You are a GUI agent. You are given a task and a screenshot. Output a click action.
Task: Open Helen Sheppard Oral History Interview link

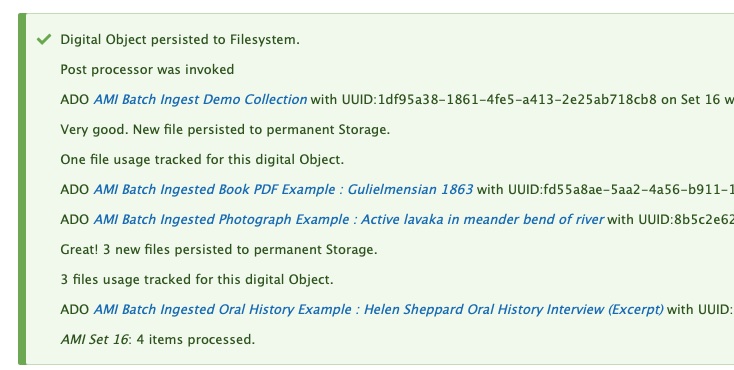click(x=378, y=309)
